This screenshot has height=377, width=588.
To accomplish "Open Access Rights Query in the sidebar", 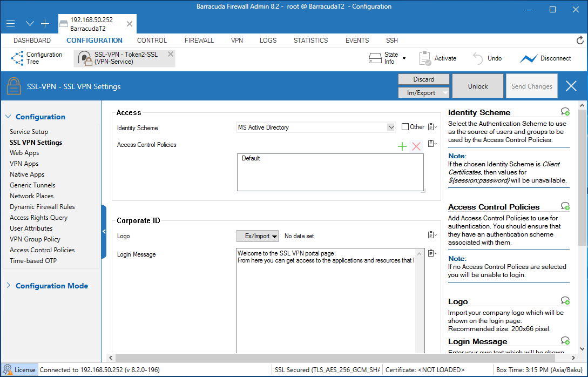I will click(x=39, y=218).
